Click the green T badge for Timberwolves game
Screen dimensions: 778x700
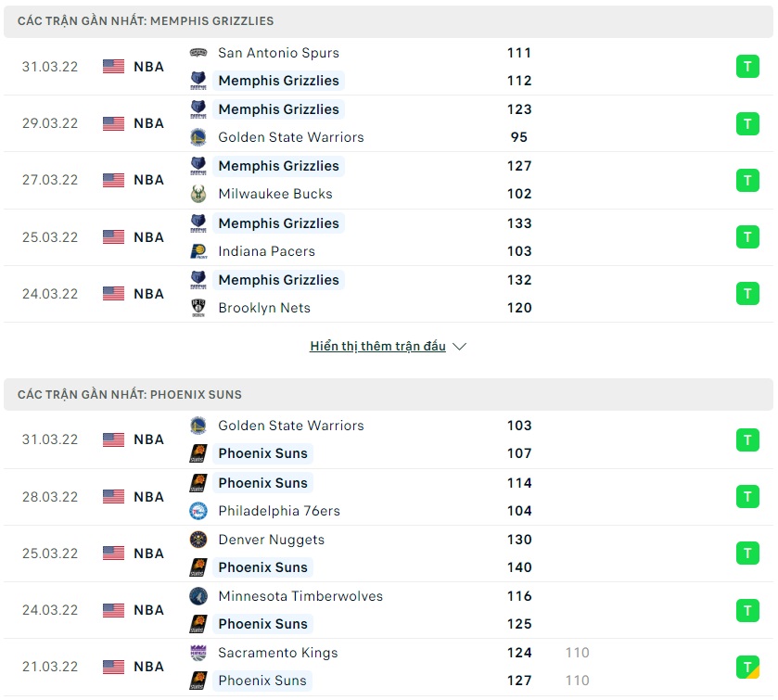click(746, 610)
